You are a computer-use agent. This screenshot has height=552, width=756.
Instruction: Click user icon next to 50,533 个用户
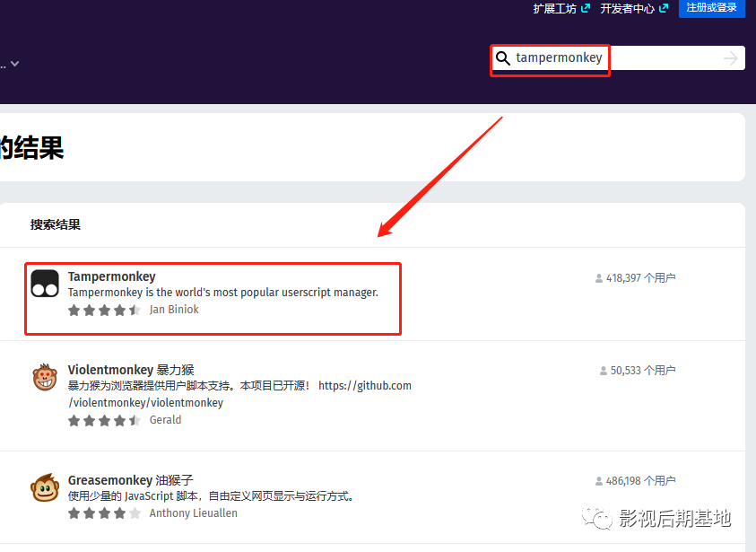point(604,371)
